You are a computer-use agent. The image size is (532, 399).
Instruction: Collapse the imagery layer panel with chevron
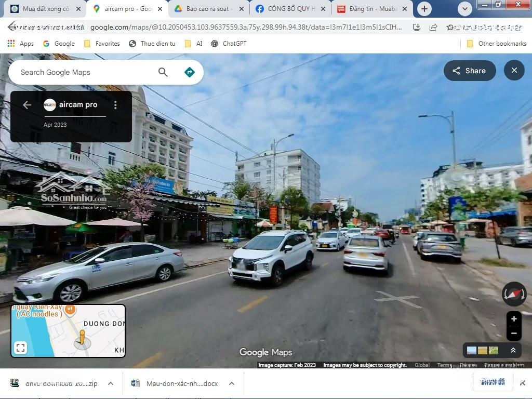pos(513,350)
